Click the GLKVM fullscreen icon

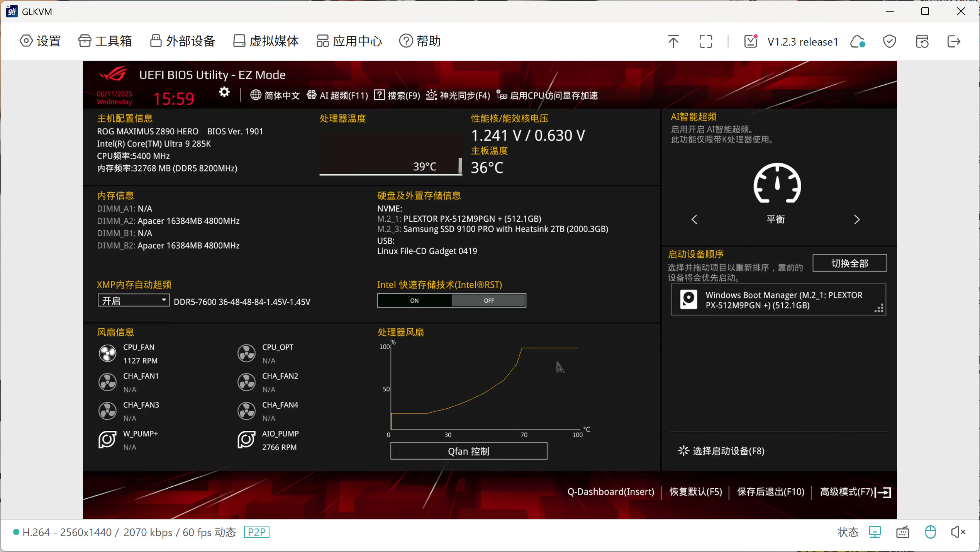(705, 41)
